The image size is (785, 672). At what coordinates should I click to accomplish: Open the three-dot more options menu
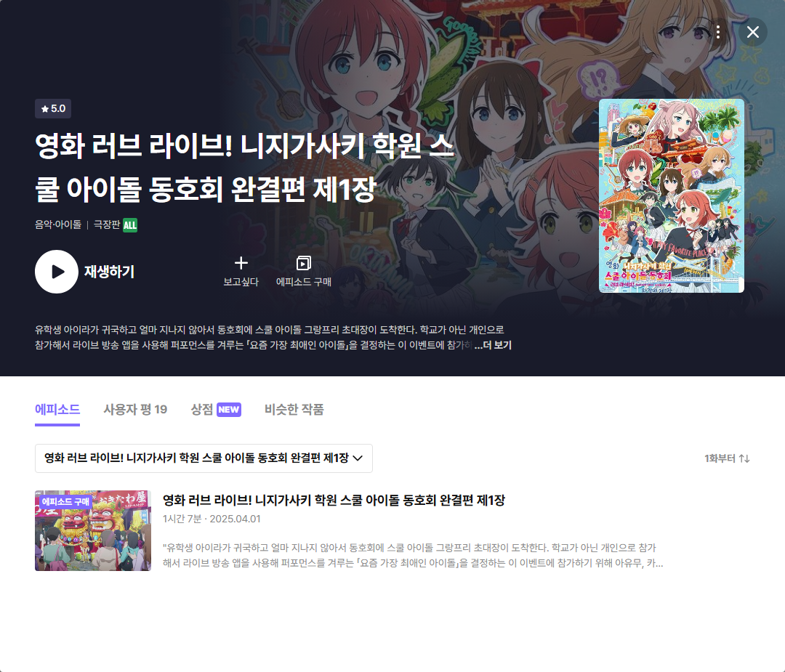point(717,32)
